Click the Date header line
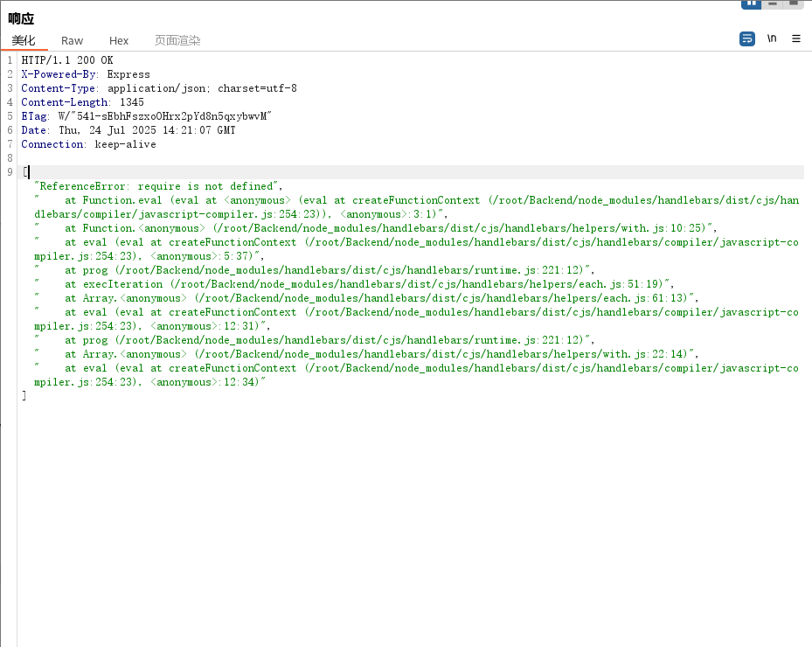The width and height of the screenshot is (812, 647). (128, 130)
